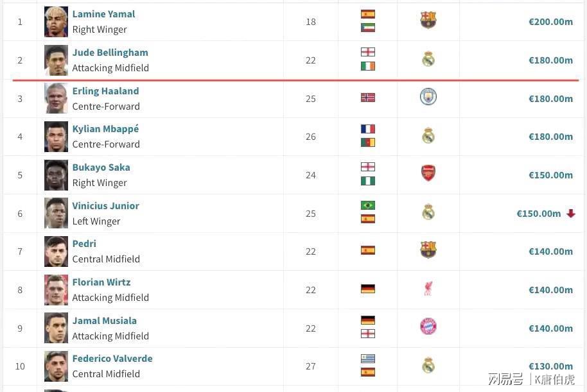Click the Real Madrid crest in Bellingham's row
Image resolution: width=587 pixels, height=392 pixels.
[x=428, y=59]
